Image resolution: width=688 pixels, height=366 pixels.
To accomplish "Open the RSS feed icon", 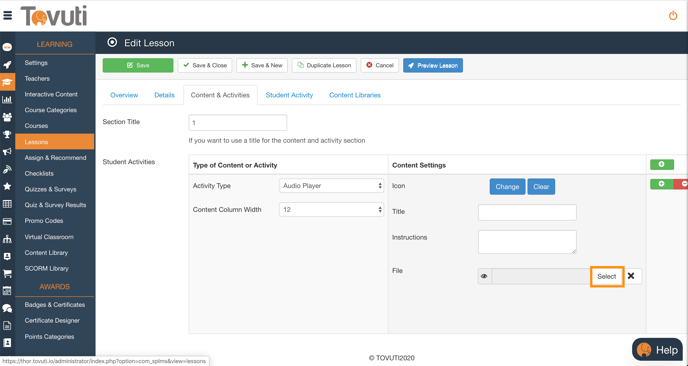I will [7, 169].
